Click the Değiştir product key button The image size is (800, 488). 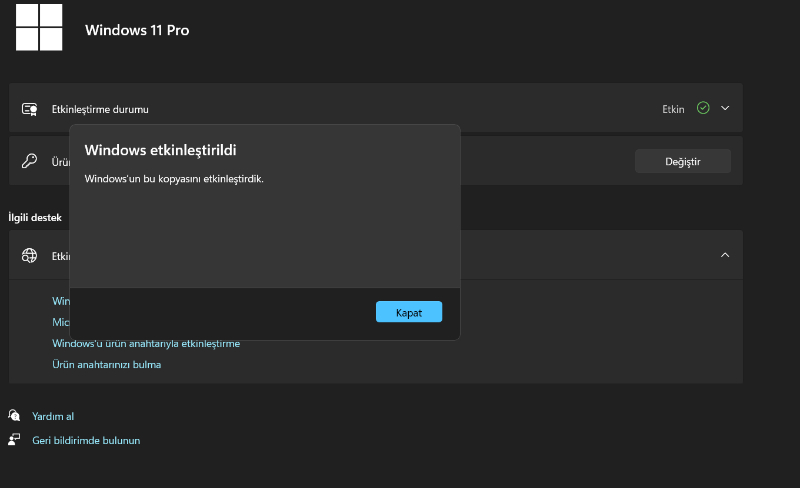coord(683,161)
